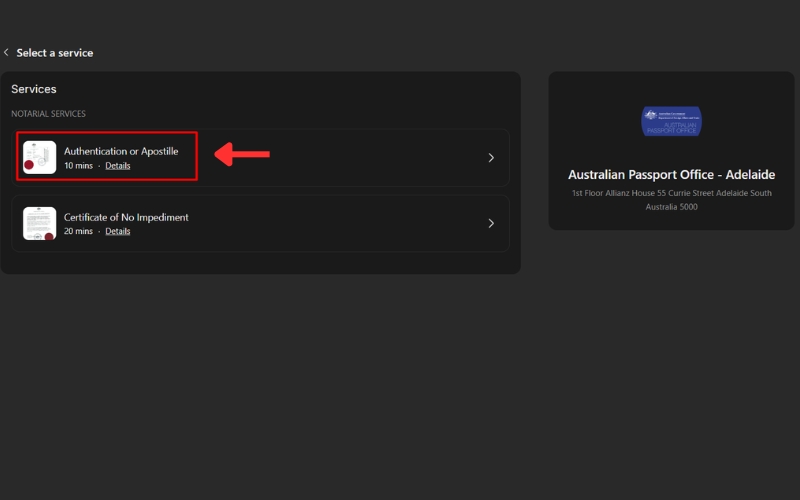This screenshot has width=800, height=500.
Task: Expand Certificate of No Impediment using its chevron
Action: coord(491,224)
